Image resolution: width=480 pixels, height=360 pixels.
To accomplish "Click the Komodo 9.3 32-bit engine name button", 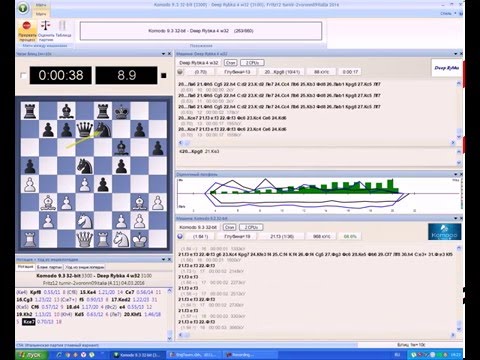I will click(198, 227).
